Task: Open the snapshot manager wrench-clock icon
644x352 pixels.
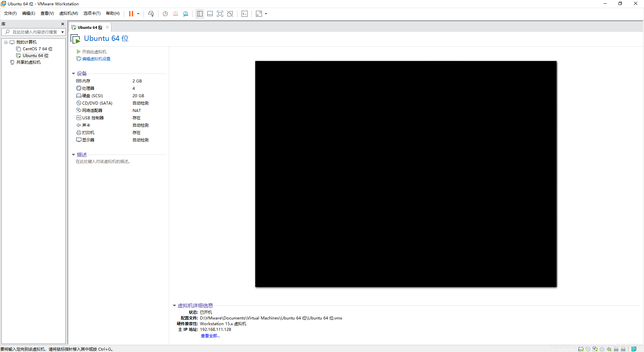Action: click(x=185, y=14)
